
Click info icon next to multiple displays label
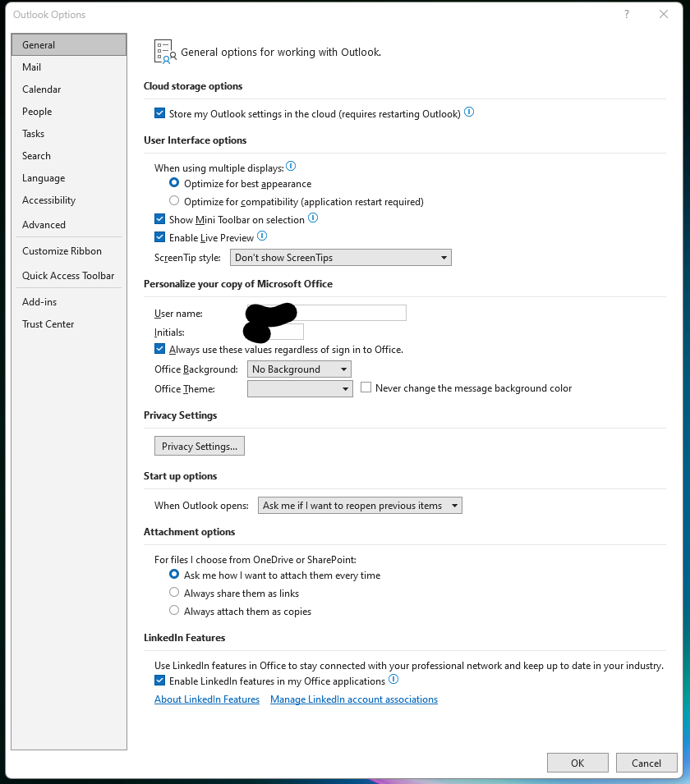[x=291, y=166]
